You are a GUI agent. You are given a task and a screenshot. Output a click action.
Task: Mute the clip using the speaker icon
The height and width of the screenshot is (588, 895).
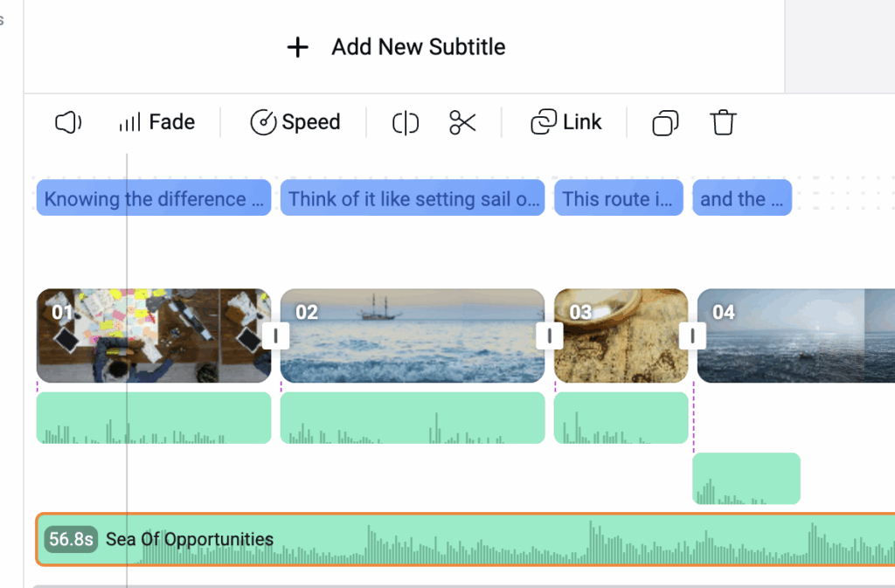coord(67,122)
